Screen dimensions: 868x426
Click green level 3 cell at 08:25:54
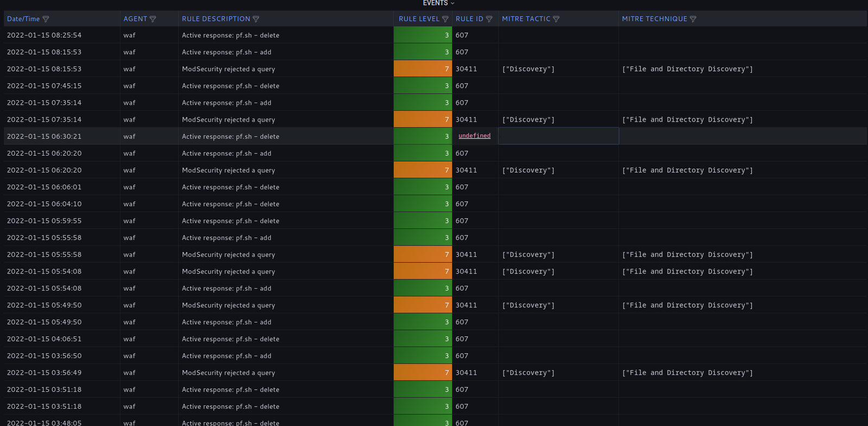(x=423, y=35)
